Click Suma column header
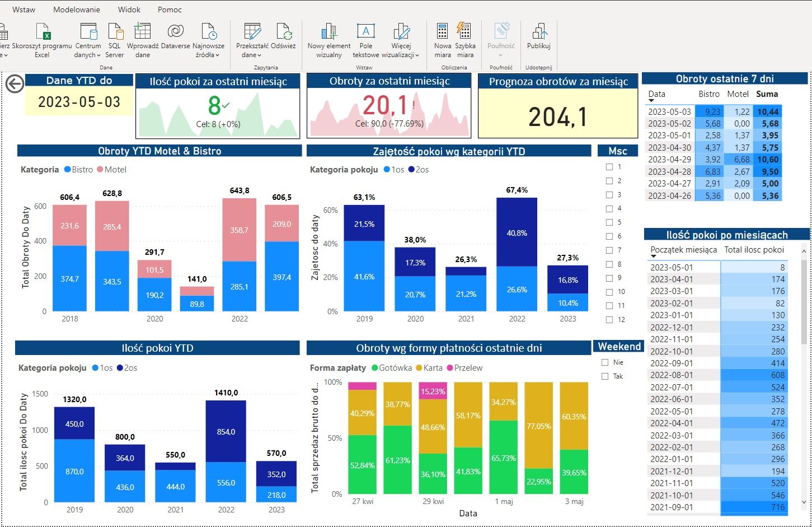Image resolution: width=812 pixels, height=527 pixels. (767, 94)
